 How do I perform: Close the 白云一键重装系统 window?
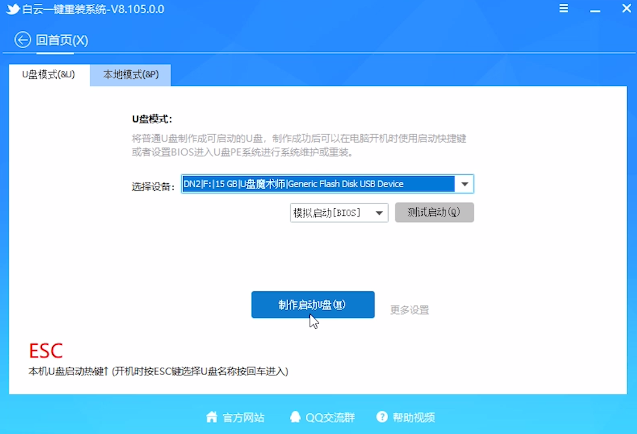point(626,8)
